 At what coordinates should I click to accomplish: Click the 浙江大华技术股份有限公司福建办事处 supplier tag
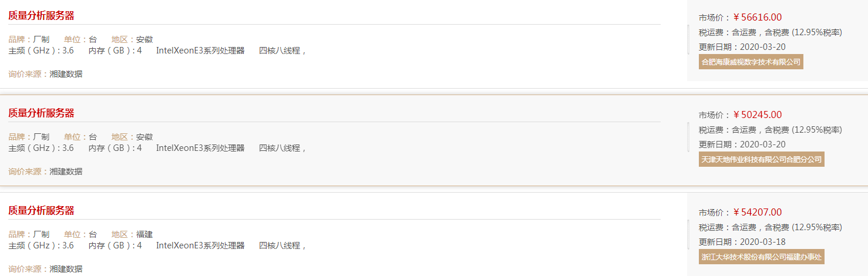pyautogui.click(x=762, y=257)
